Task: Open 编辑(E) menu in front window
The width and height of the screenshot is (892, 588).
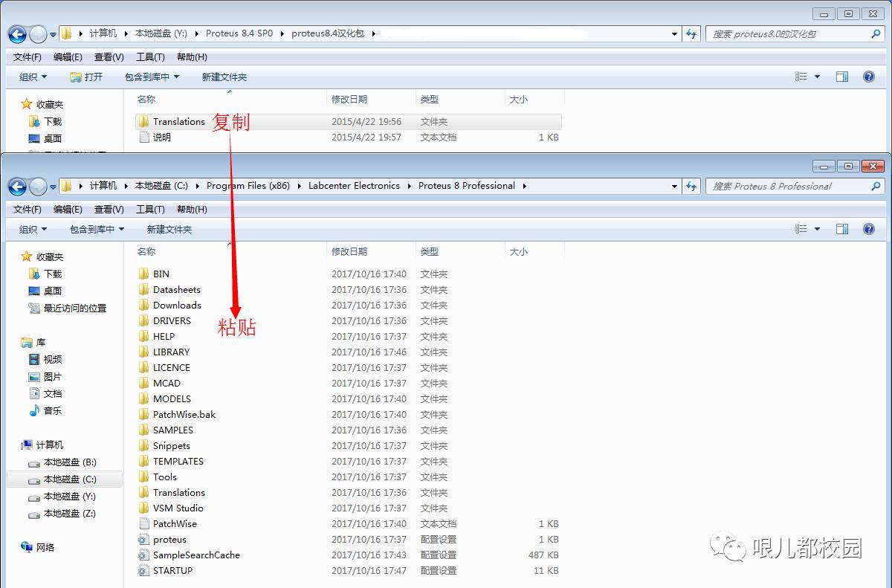Action: [x=68, y=209]
